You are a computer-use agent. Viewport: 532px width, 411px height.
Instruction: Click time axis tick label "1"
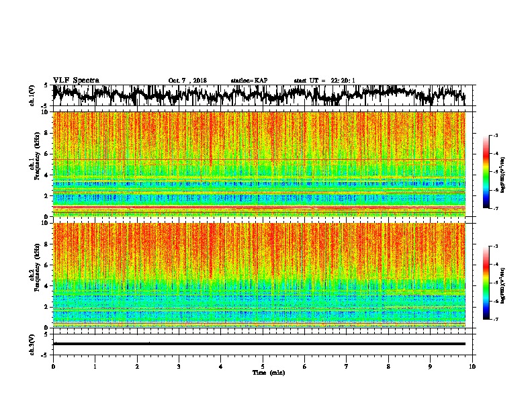95,367
